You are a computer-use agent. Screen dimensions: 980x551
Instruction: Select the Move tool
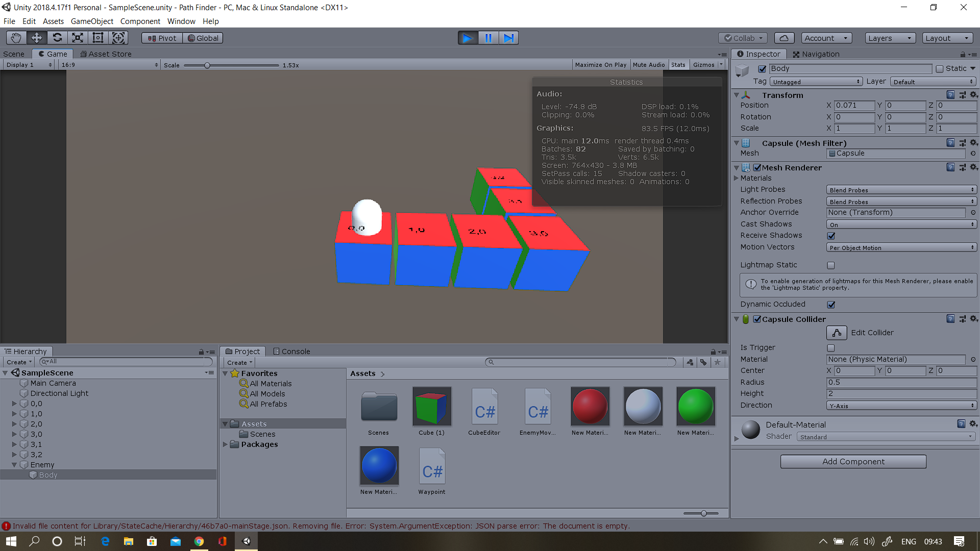pyautogui.click(x=36, y=37)
